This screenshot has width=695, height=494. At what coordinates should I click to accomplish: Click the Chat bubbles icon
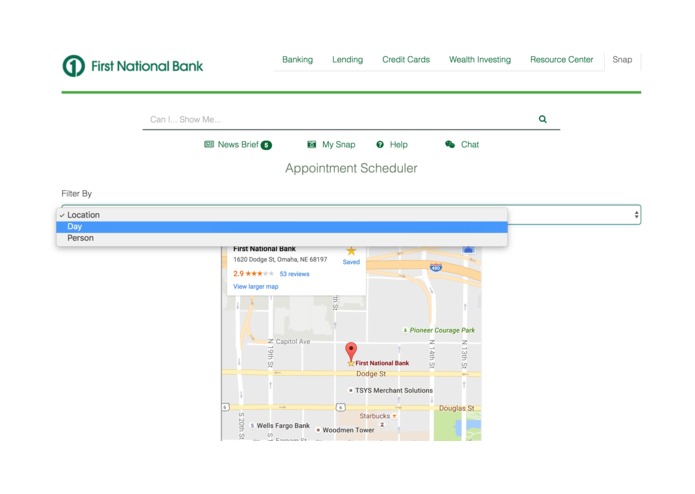coord(450,144)
